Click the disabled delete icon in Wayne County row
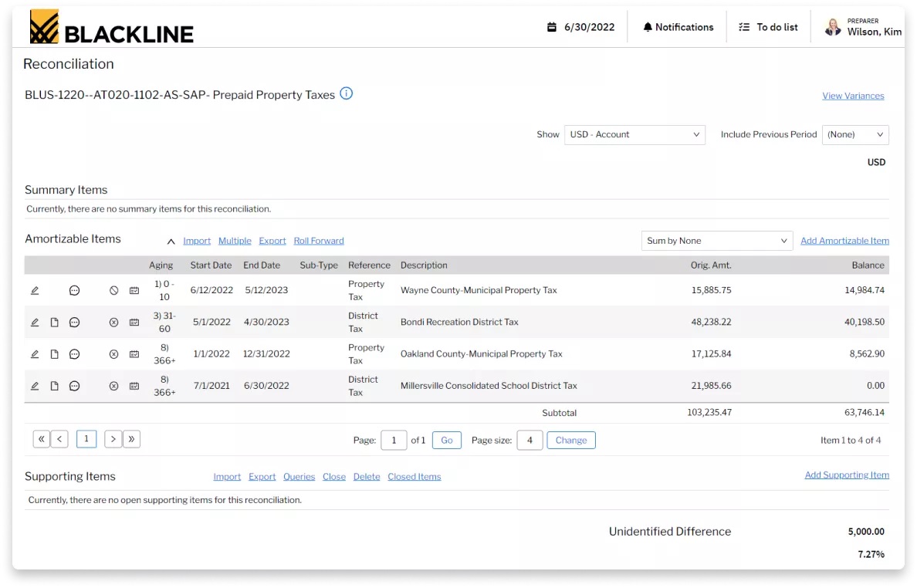This screenshot has height=588, width=917. point(114,290)
